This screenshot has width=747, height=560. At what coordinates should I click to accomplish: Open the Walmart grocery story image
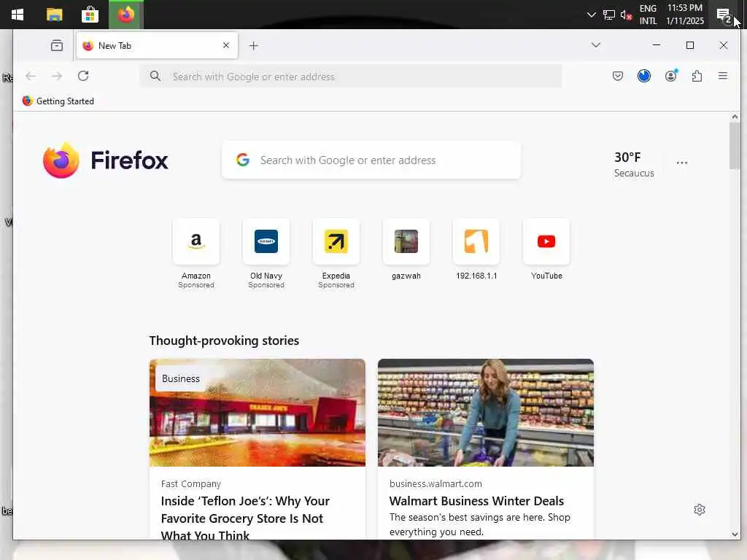[x=485, y=413]
